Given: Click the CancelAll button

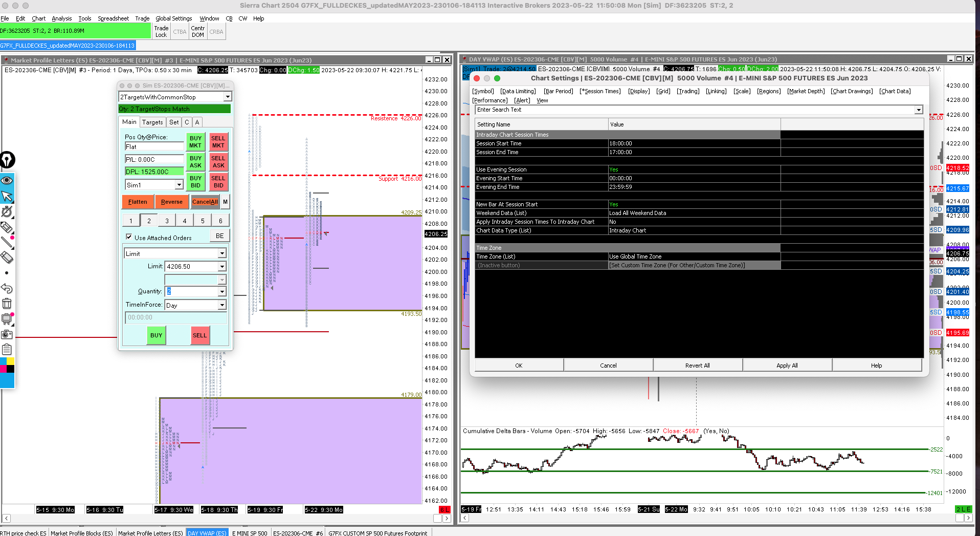Looking at the screenshot, I should pyautogui.click(x=205, y=202).
